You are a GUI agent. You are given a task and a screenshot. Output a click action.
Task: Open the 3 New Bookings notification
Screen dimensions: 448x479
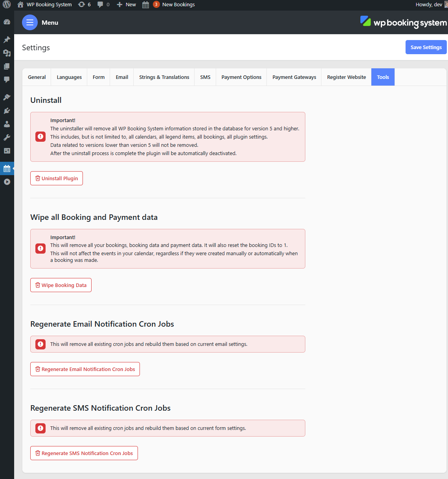coord(174,5)
